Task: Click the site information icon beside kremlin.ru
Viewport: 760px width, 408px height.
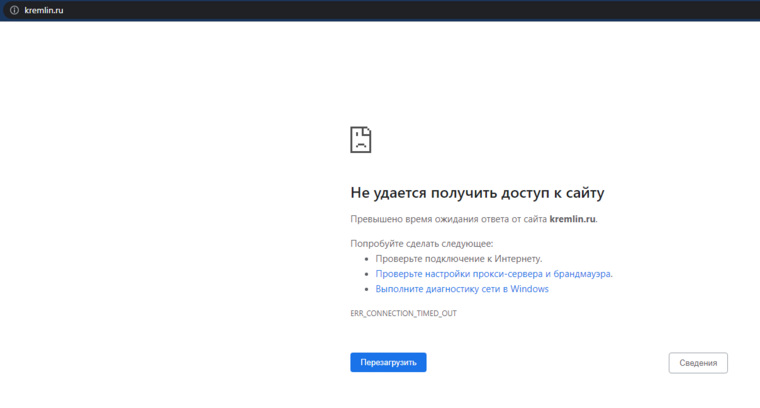Action: point(15,10)
